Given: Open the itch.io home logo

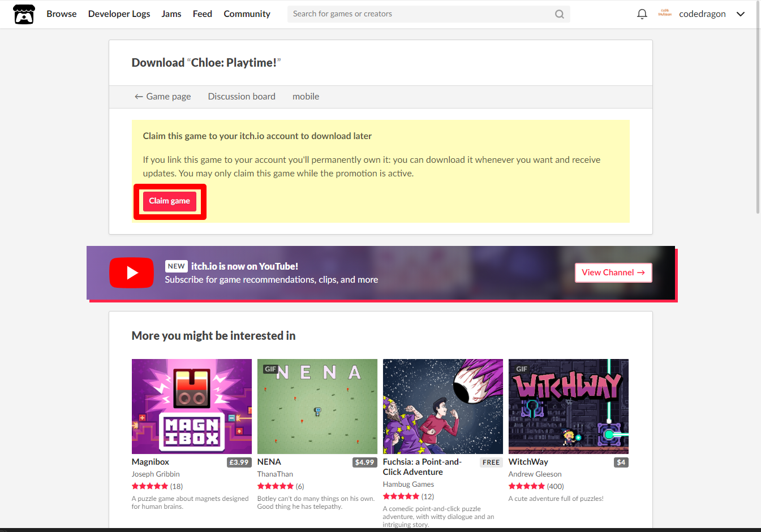Looking at the screenshot, I should coord(24,14).
